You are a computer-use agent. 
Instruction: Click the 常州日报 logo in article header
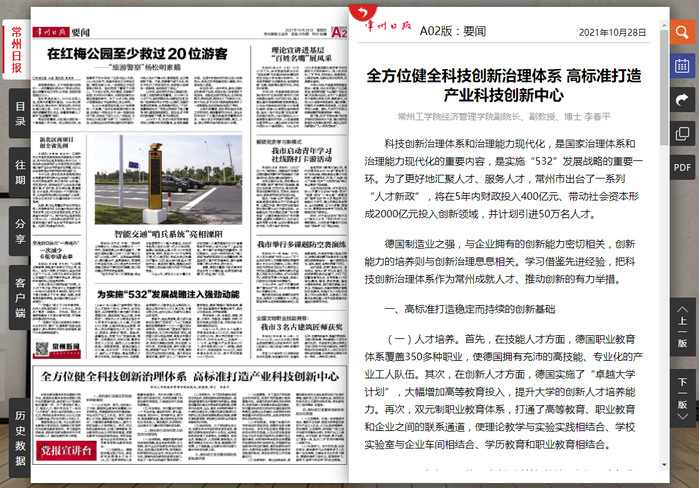(x=386, y=29)
